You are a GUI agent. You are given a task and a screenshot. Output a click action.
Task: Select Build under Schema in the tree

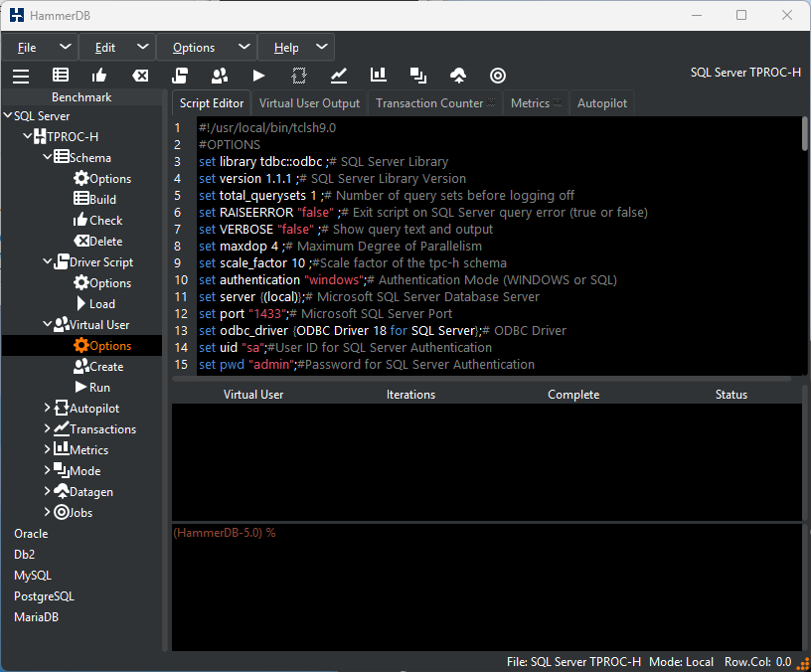(95, 199)
